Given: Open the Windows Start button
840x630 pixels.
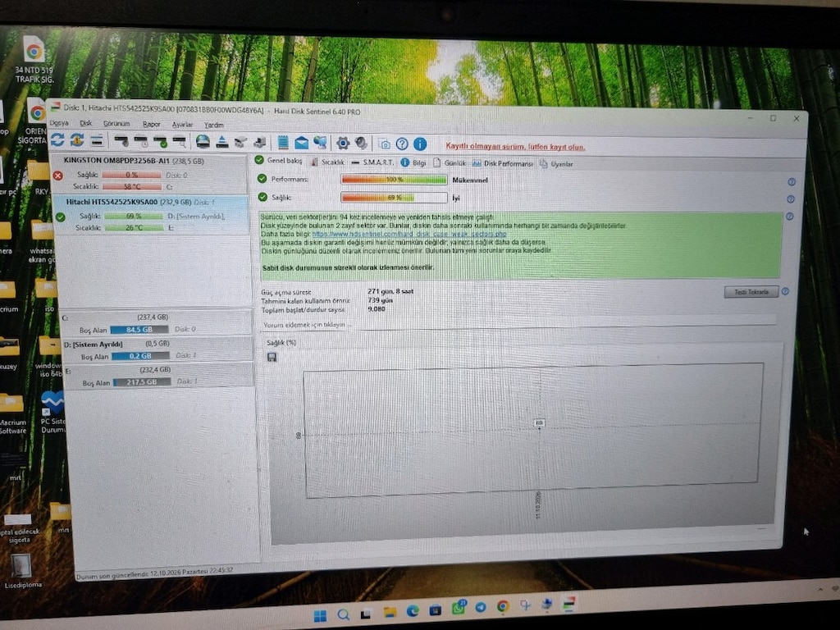Looking at the screenshot, I should [x=321, y=616].
